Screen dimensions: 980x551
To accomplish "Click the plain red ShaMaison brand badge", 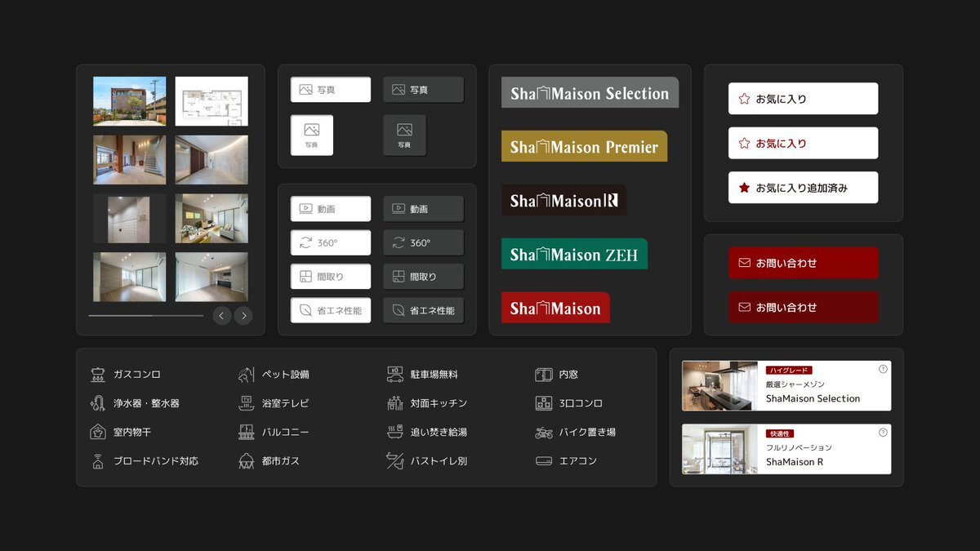I will click(555, 308).
